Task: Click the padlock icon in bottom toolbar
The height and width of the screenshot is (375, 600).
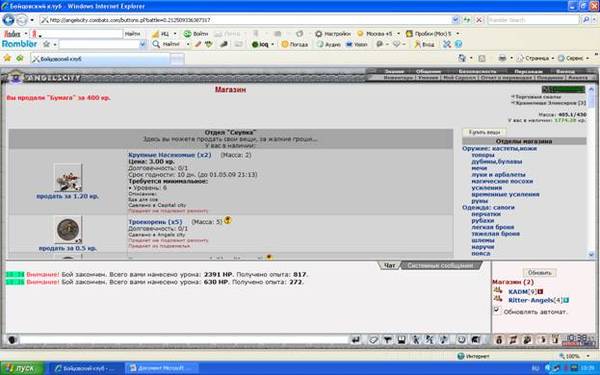Action: coord(499,340)
